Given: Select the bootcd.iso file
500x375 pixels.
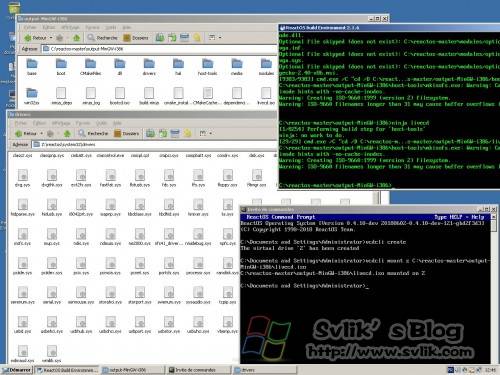Looking at the screenshot, I should (x=120, y=96).
